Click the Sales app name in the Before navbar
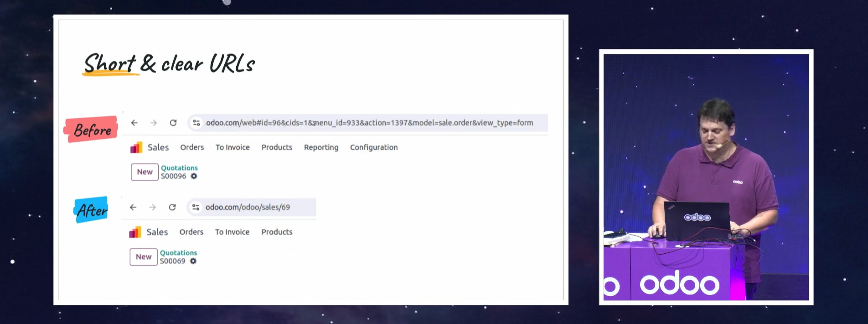This screenshot has height=324, width=868. 158,147
